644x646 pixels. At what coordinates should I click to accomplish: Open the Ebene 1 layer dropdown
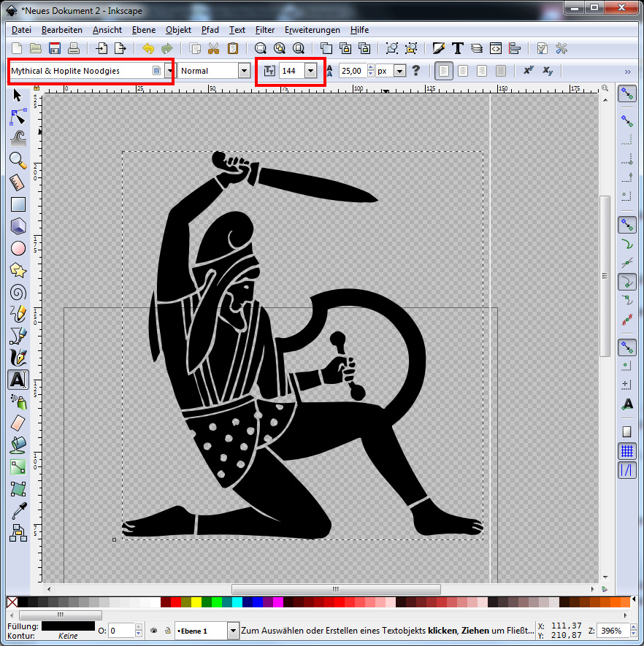tap(233, 631)
